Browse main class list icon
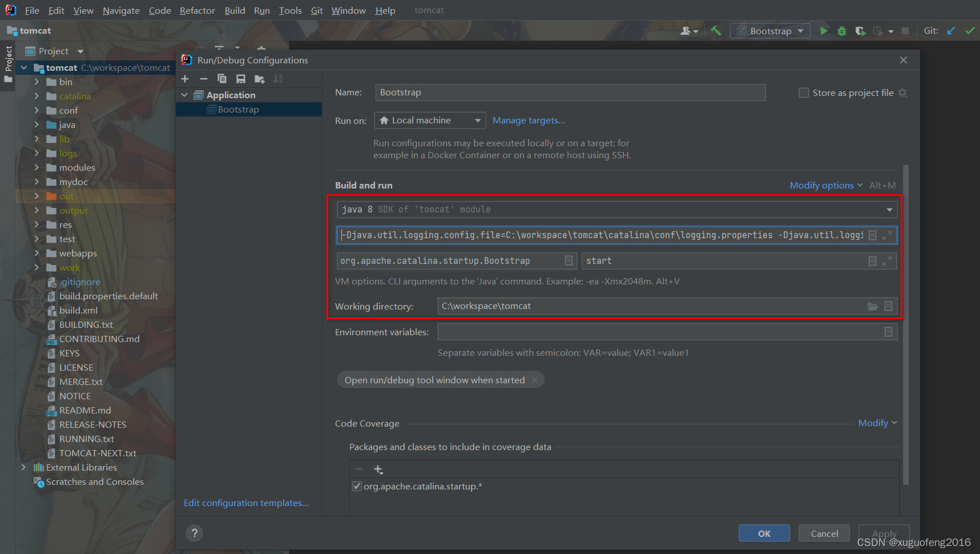The width and height of the screenshot is (980, 554). [x=568, y=260]
